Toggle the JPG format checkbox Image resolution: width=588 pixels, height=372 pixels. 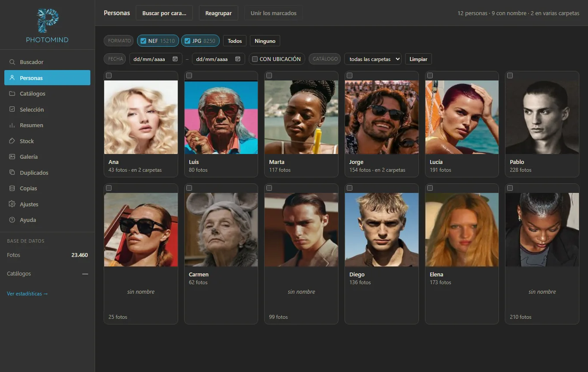point(188,41)
